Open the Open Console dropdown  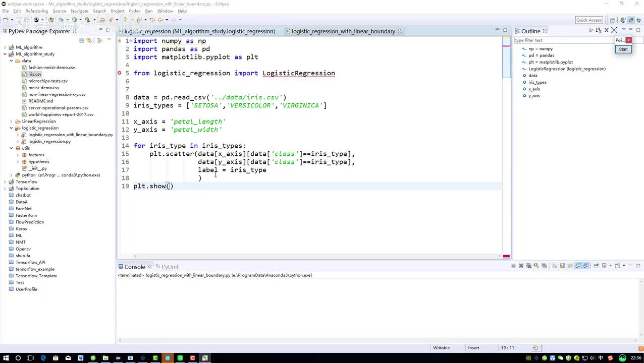pos(624,266)
